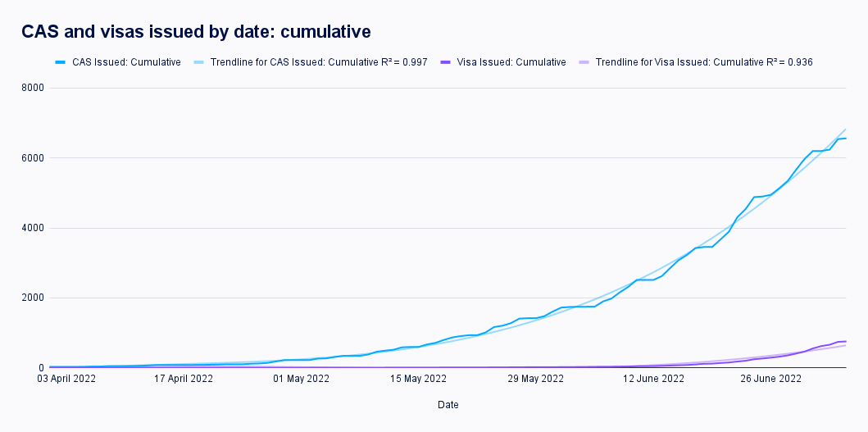The width and height of the screenshot is (868, 432).
Task: Select the 4000 y-axis label
Action: [32, 228]
